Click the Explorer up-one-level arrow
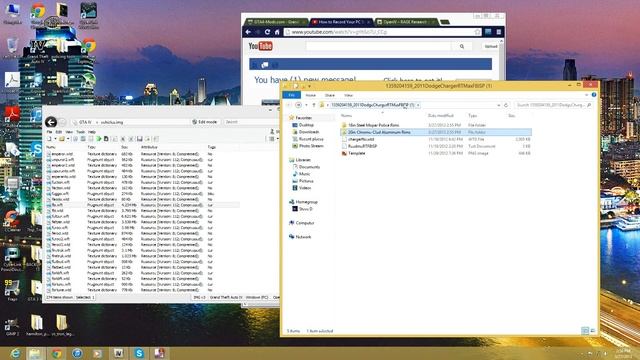The height and width of the screenshot is (360, 640). coord(314,105)
